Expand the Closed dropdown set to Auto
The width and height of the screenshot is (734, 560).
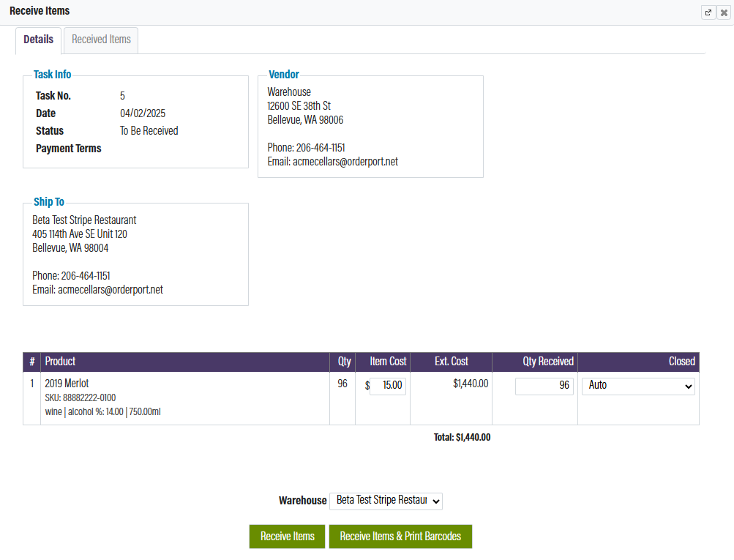pyautogui.click(x=637, y=386)
